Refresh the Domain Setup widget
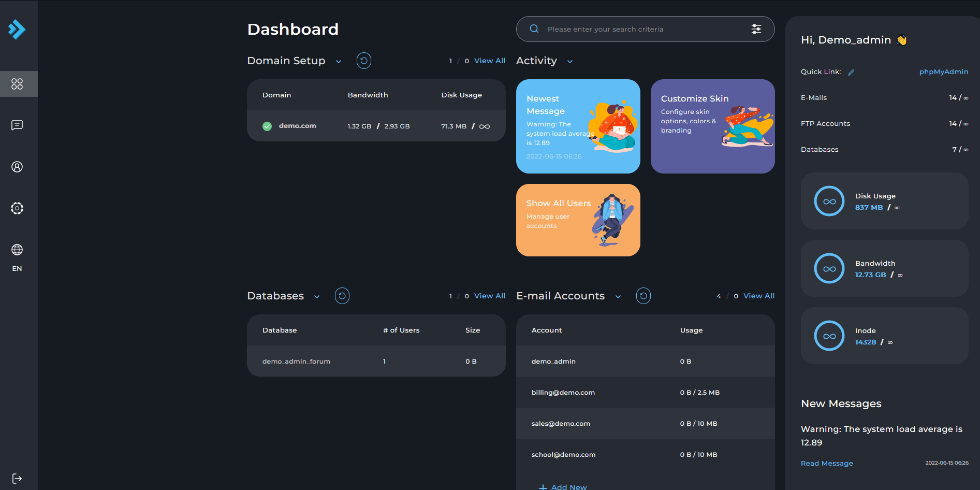 coord(364,61)
